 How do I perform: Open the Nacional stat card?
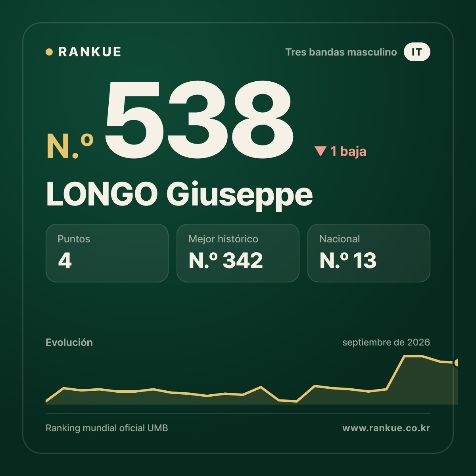(x=369, y=253)
